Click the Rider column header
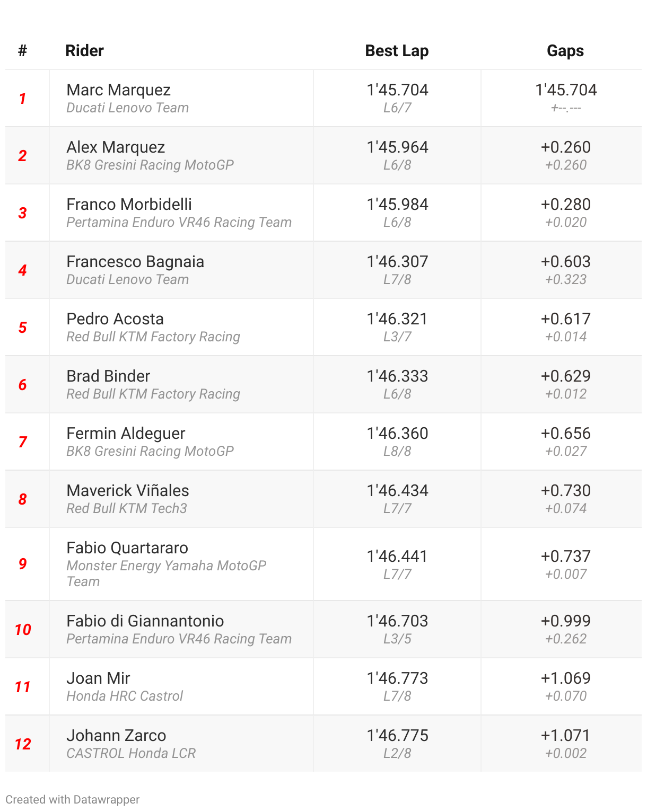The image size is (647, 812). (x=84, y=51)
